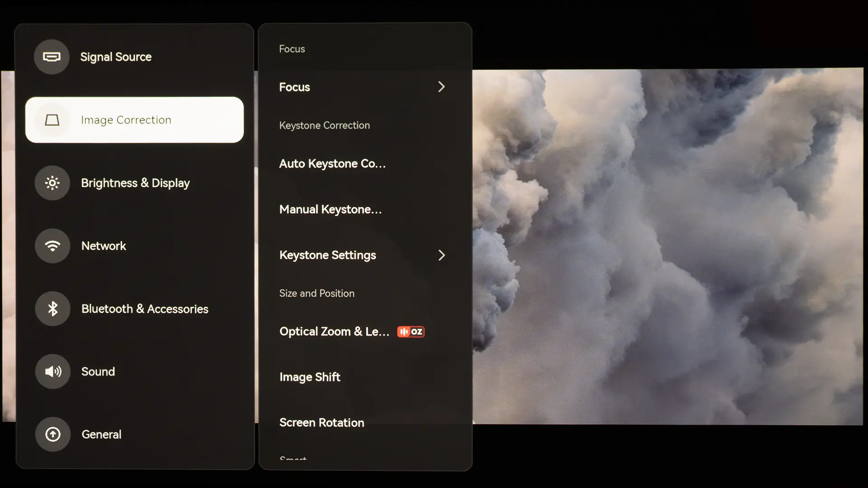Click the Focus section header text
The height and width of the screenshot is (488, 868).
coord(292,49)
